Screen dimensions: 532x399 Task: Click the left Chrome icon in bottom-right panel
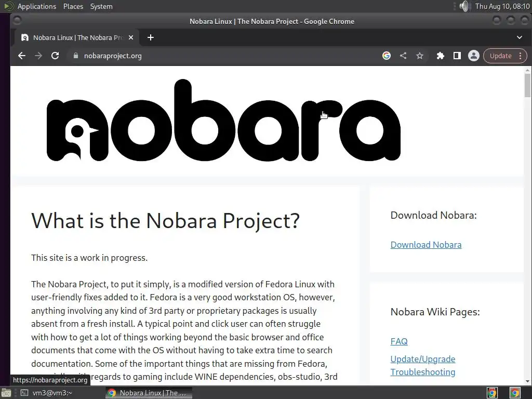click(x=492, y=393)
